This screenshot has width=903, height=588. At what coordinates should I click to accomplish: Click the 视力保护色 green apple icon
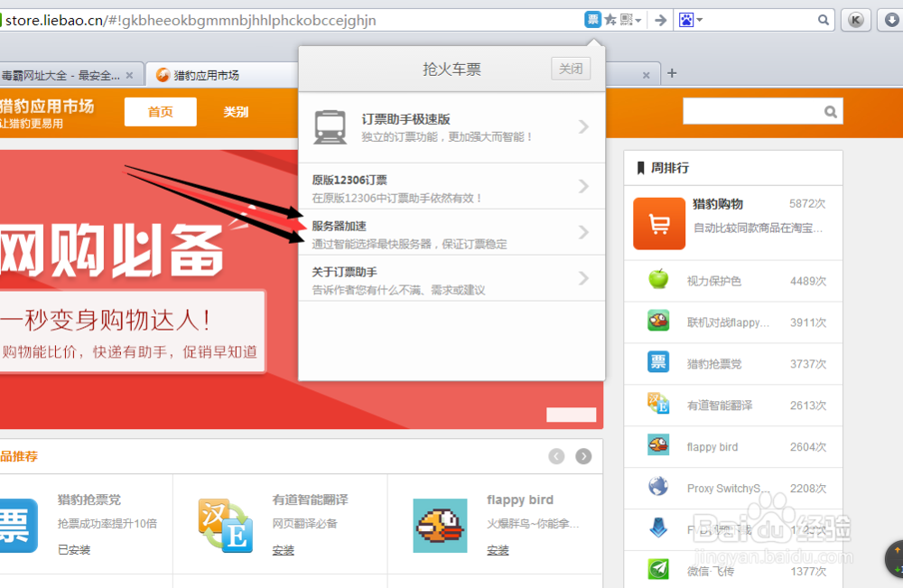658,279
